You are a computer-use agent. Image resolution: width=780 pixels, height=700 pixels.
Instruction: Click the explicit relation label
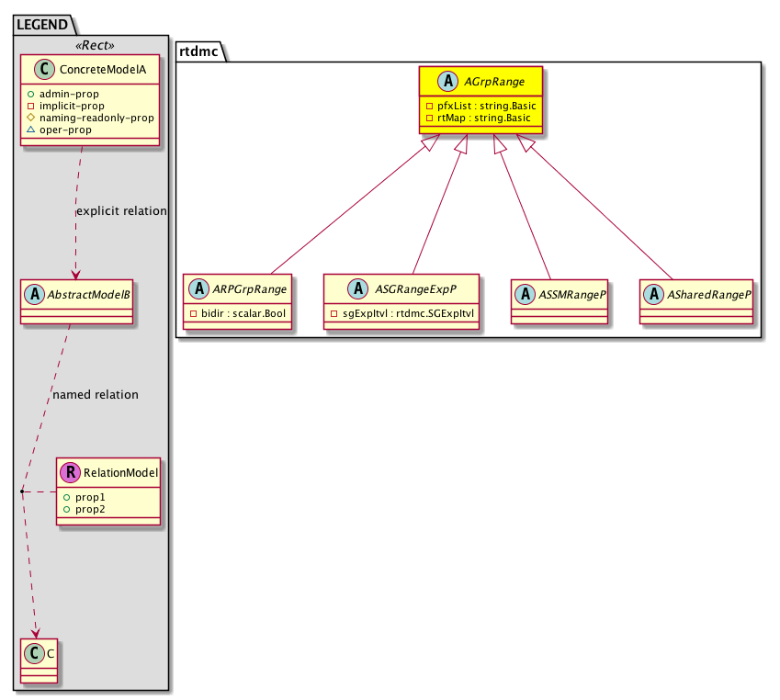click(x=123, y=210)
